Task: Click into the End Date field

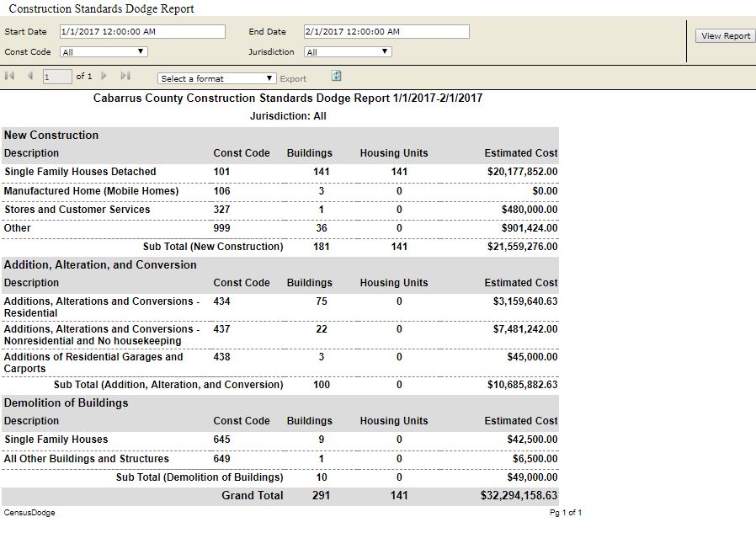Action: [x=386, y=32]
